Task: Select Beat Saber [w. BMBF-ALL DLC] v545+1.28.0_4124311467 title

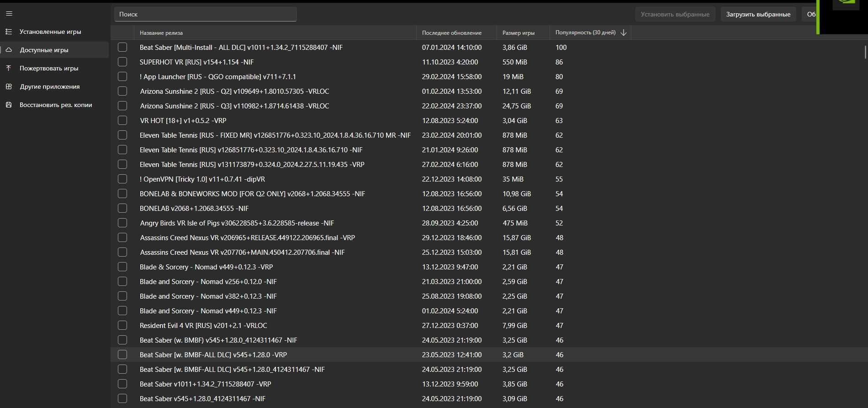Action: pos(232,369)
